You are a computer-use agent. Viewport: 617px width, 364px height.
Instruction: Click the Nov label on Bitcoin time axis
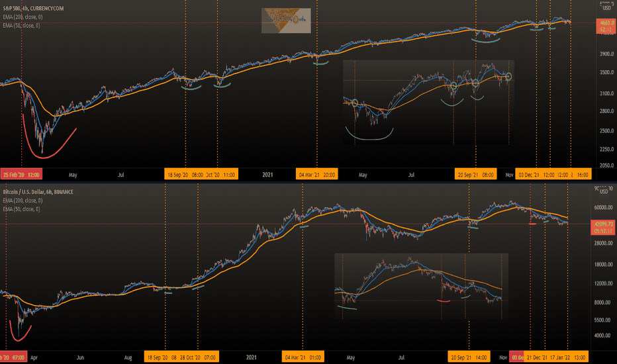(503, 357)
